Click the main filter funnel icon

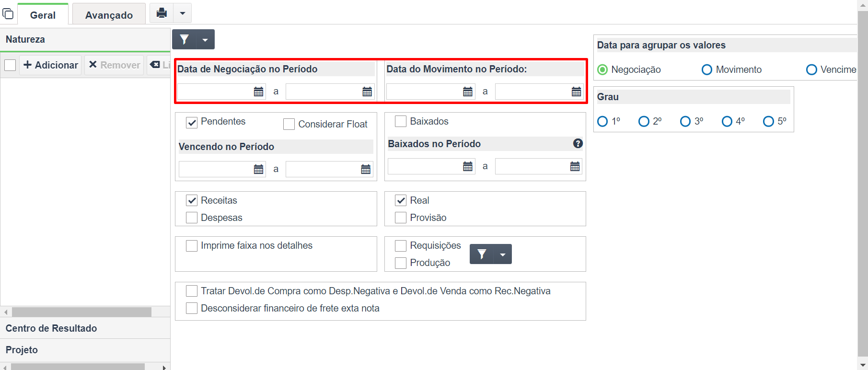point(185,39)
